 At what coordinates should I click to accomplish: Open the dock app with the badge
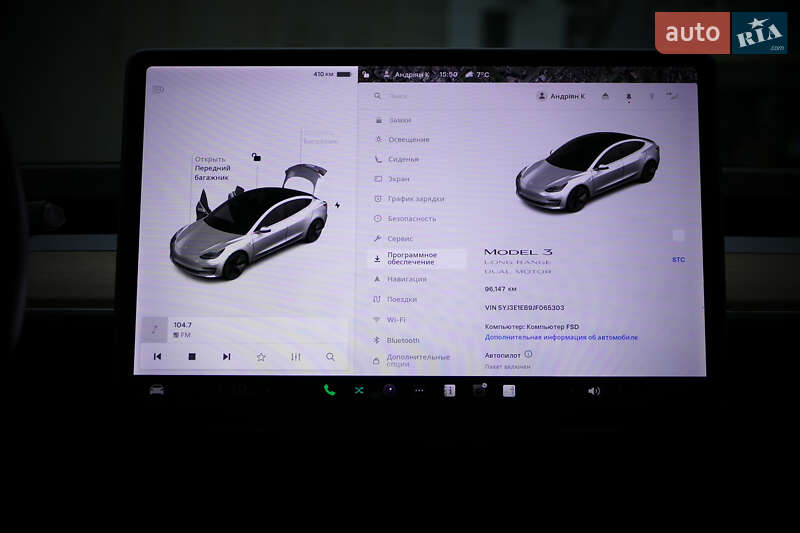[480, 391]
